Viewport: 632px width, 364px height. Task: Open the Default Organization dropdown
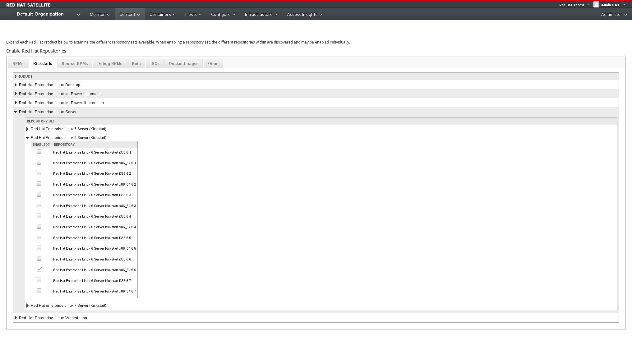coord(48,14)
